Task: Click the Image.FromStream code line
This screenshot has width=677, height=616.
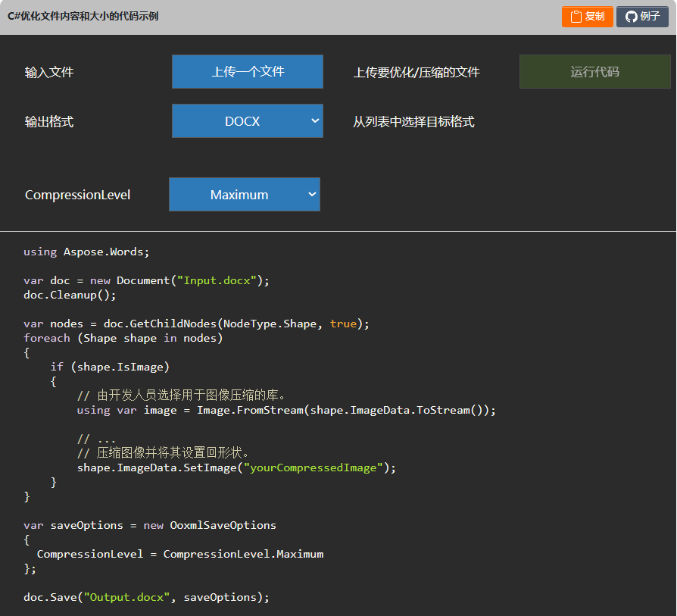Action: [x=287, y=411]
